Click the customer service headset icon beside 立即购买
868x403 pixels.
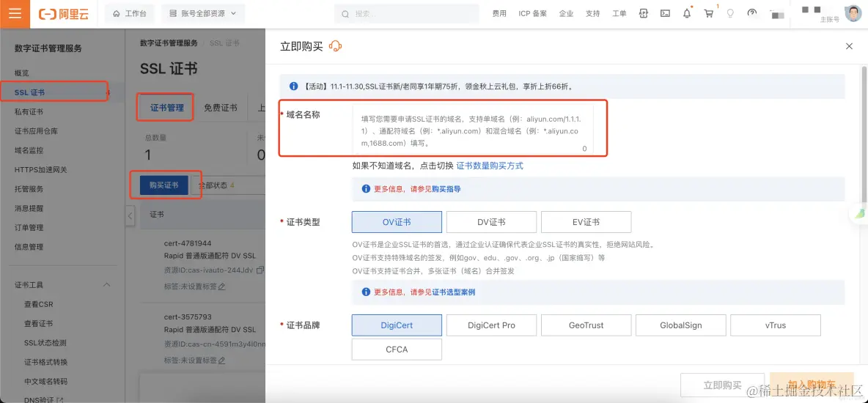pos(336,46)
